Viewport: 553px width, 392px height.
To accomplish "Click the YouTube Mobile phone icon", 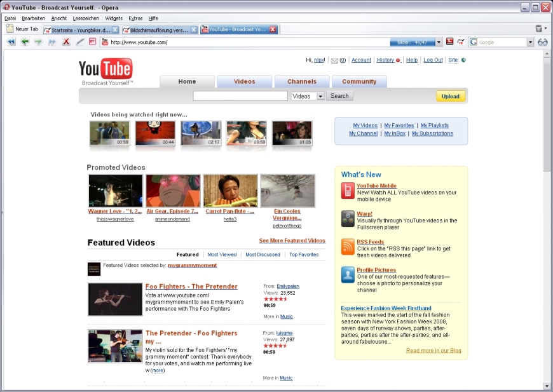I will point(348,191).
